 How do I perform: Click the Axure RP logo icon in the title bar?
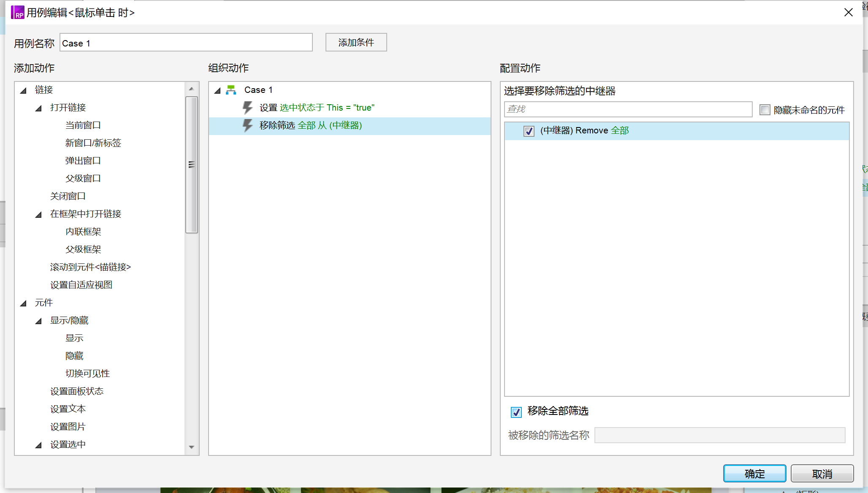tap(17, 13)
